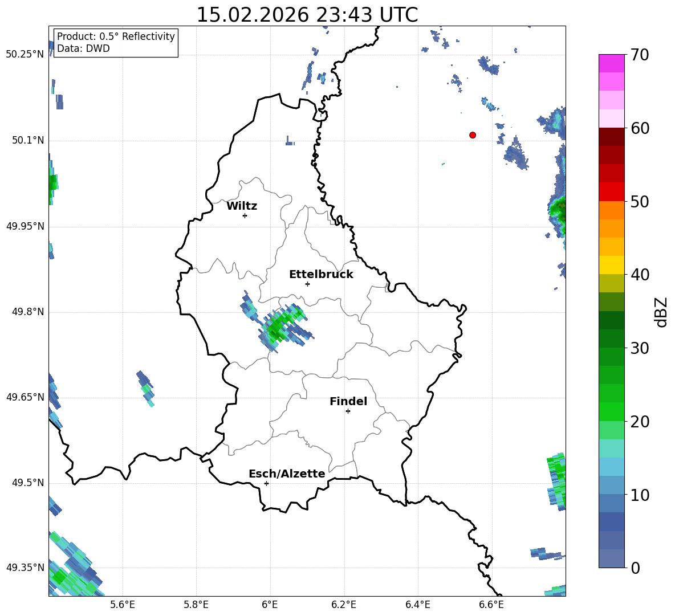Click the Findel station label
The height and width of the screenshot is (616, 675).
click(348, 401)
